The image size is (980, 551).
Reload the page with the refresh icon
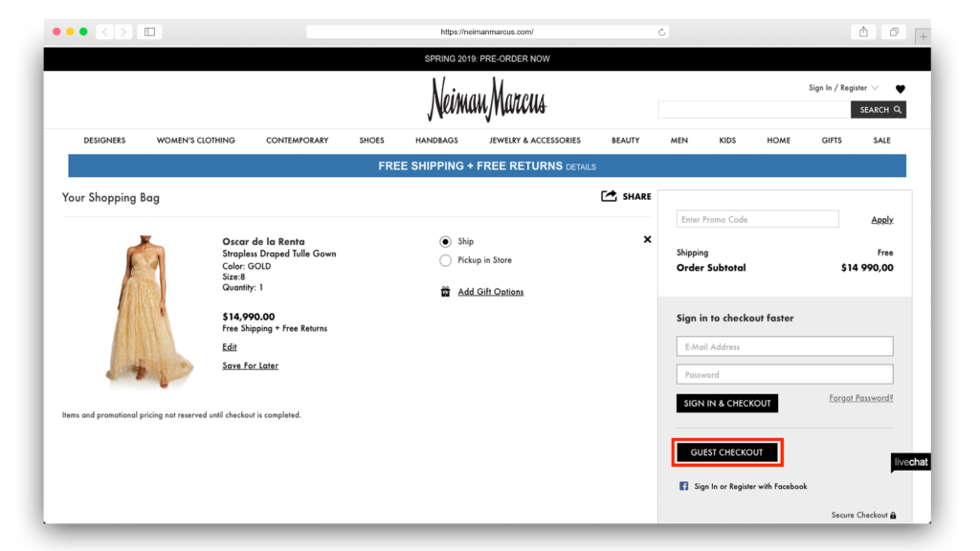tap(661, 32)
